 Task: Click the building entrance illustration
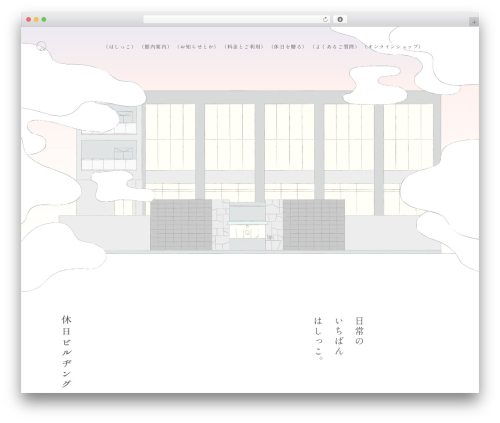click(x=247, y=225)
